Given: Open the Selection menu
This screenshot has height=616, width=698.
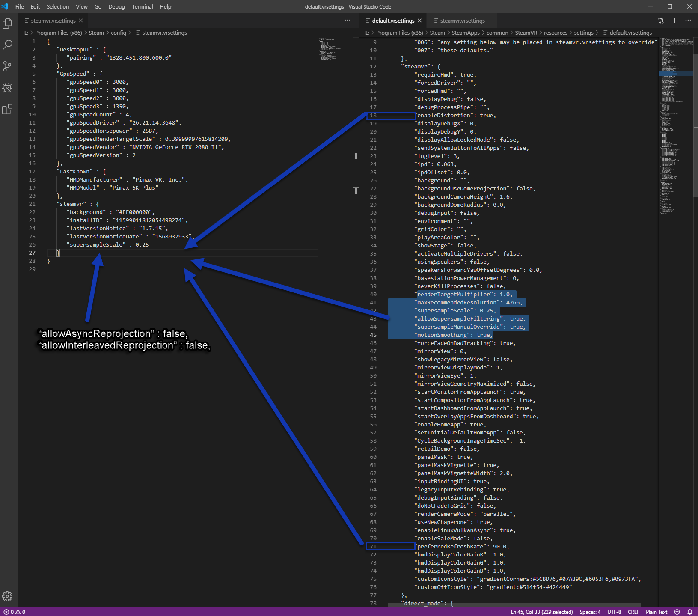Looking at the screenshot, I should point(58,6).
